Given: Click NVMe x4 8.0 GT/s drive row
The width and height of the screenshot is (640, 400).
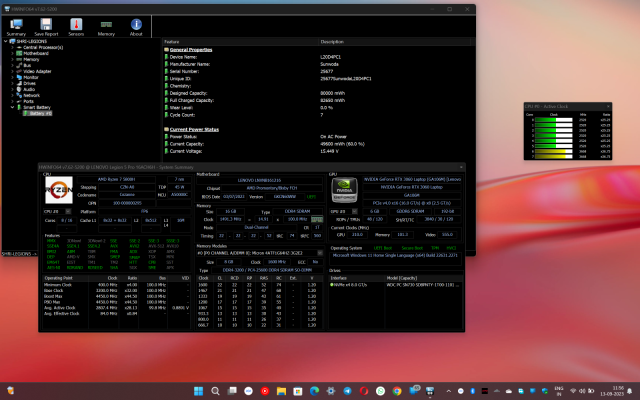Looking at the screenshot, I should [396, 285].
